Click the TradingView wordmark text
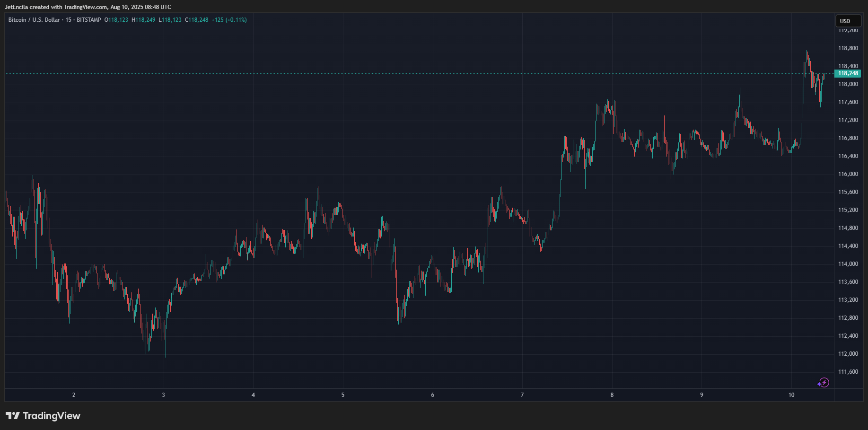Viewport: 868px width, 430px height. 52,416
